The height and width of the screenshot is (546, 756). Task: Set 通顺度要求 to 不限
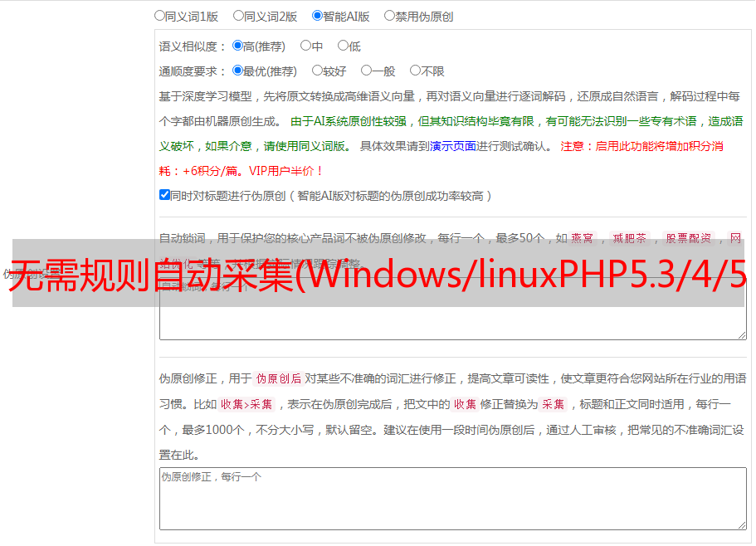(x=415, y=71)
